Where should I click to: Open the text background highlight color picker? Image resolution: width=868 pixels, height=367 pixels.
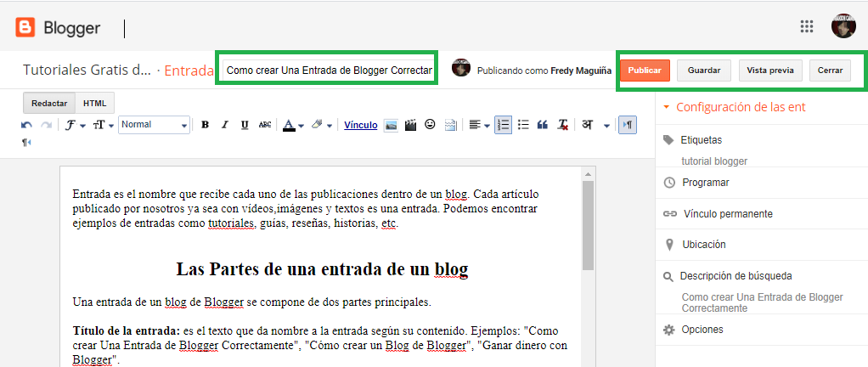[322, 126]
